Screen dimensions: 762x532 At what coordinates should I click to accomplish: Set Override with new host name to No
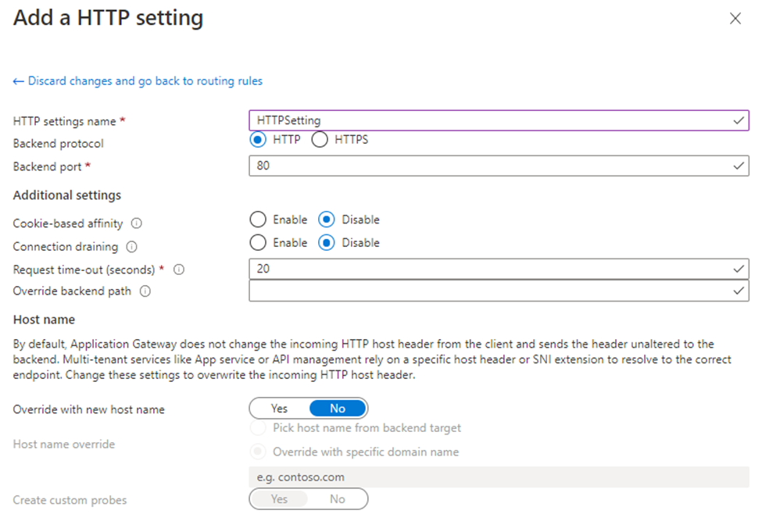click(x=338, y=409)
